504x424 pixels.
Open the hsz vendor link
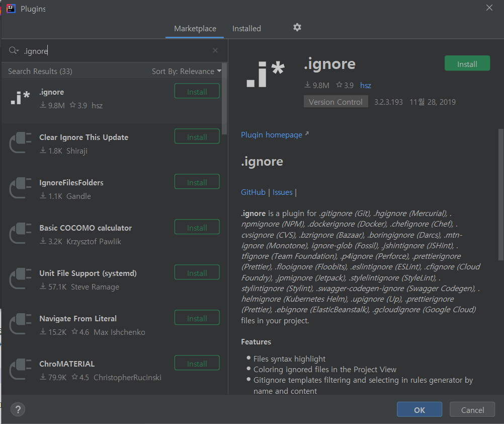pyautogui.click(x=366, y=85)
